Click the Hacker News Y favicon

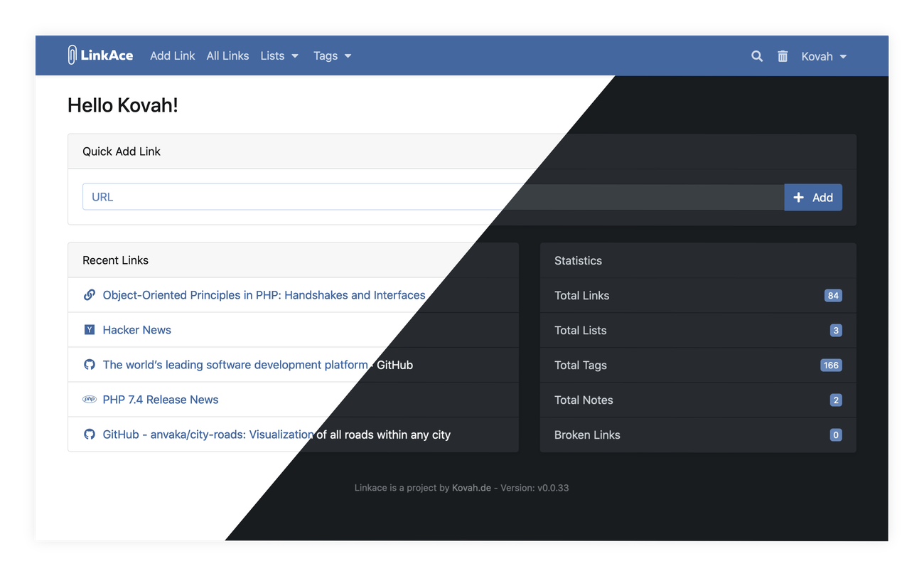[x=89, y=329]
